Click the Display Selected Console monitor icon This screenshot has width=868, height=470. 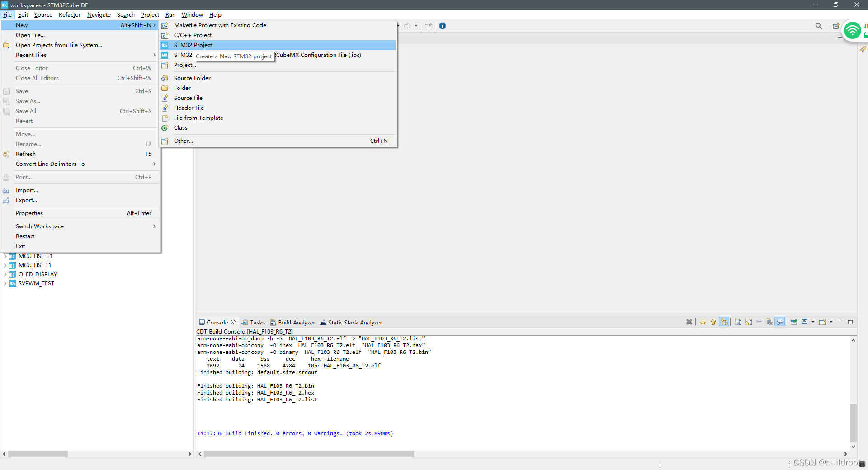(805, 322)
